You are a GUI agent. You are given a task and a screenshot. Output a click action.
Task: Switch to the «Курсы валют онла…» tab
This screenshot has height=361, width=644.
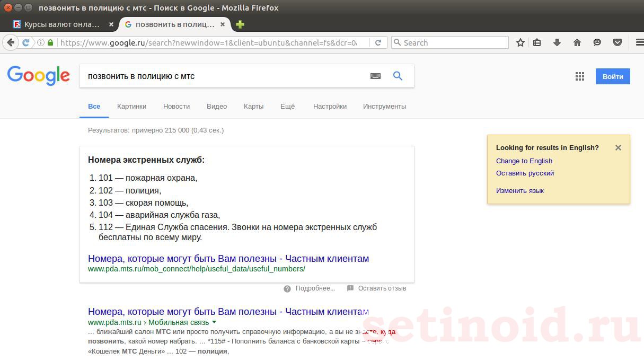click(x=63, y=24)
